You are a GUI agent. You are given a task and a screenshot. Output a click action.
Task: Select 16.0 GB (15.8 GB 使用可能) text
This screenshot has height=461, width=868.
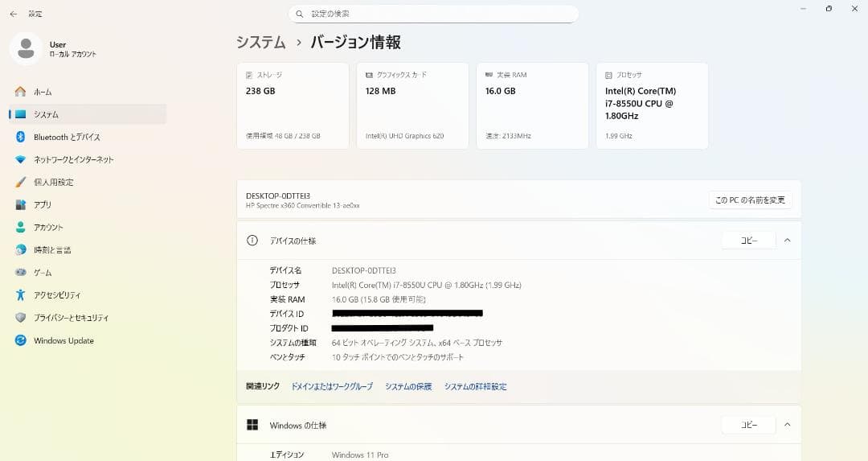(379, 299)
